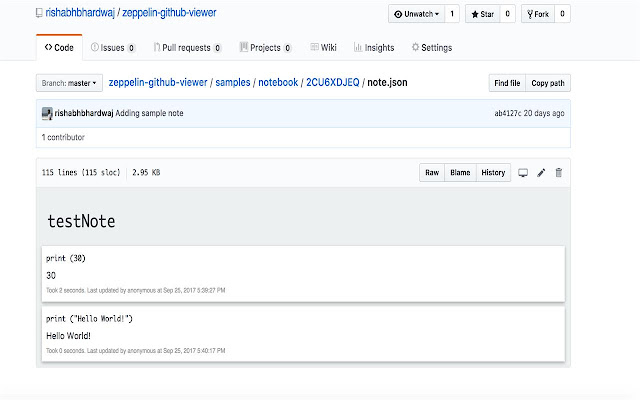This screenshot has height=400, width=640.
Task: Open the Projects tab
Action: [266, 48]
